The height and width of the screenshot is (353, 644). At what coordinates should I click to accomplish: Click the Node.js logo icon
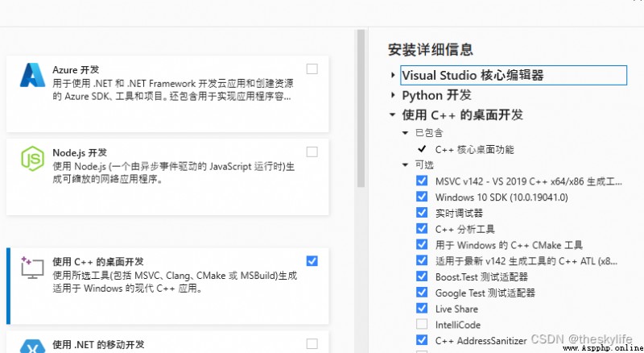pos(32,159)
